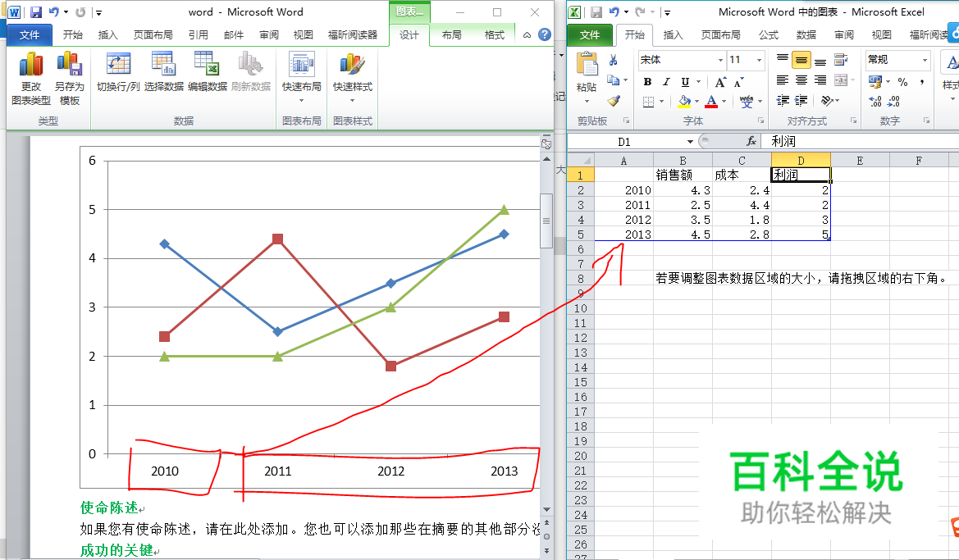Screen dimensions: 959x560
Task: Decrease indent in Excel alignment group
Action: click(x=783, y=100)
